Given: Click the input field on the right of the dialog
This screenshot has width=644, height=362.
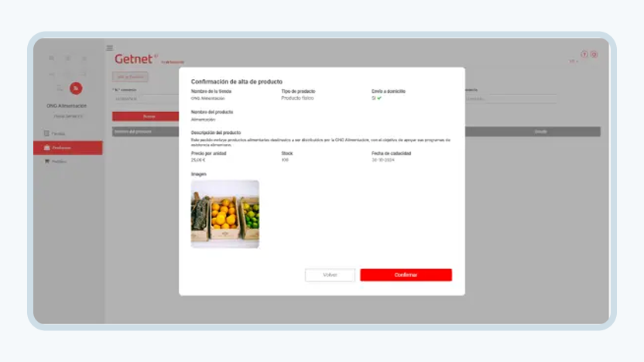Looking at the screenshot, I should tap(511, 99).
